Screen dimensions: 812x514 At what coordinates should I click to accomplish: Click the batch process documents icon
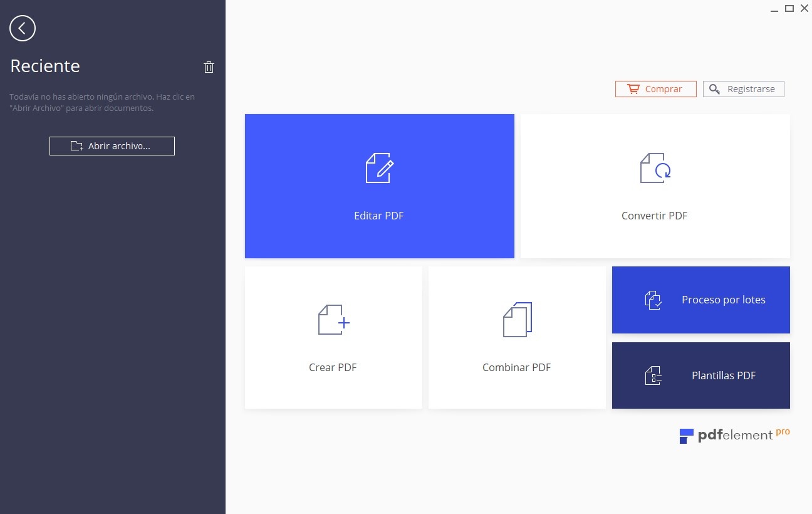pos(653,300)
